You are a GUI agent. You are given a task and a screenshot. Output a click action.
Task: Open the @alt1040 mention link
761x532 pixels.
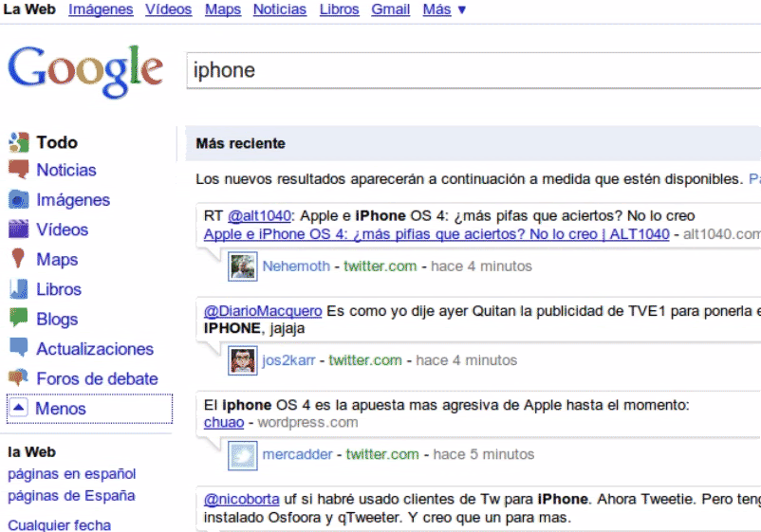[260, 215]
